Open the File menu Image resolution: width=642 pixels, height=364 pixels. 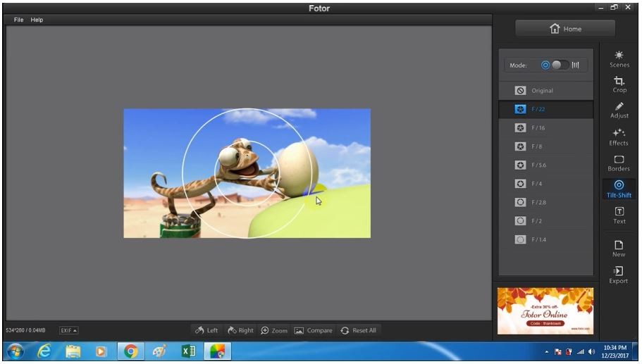19,20
